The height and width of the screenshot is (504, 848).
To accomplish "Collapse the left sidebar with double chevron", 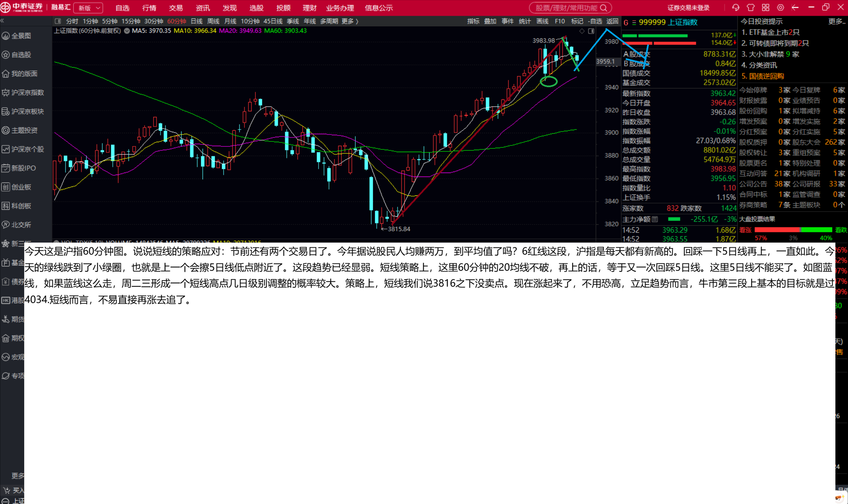I will [x=2, y=21].
